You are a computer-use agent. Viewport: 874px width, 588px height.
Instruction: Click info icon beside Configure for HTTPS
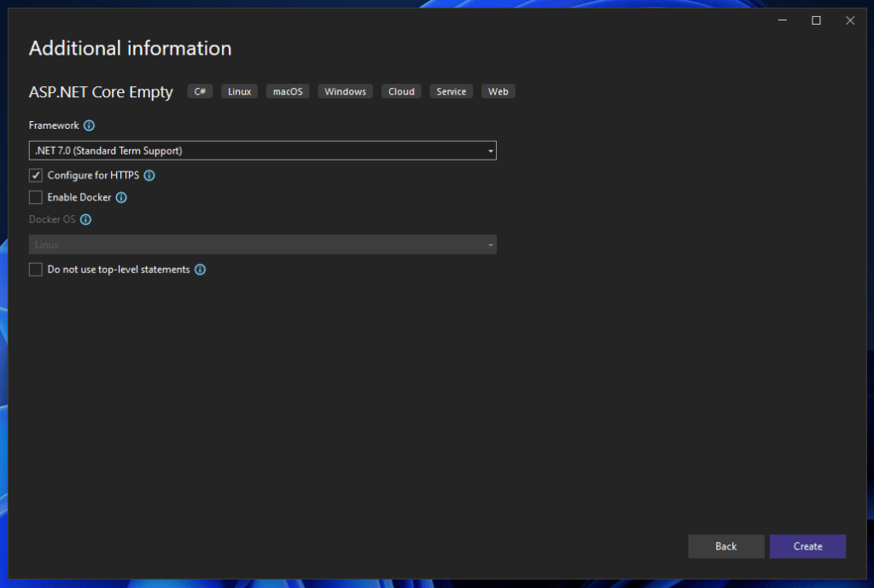pyautogui.click(x=149, y=176)
